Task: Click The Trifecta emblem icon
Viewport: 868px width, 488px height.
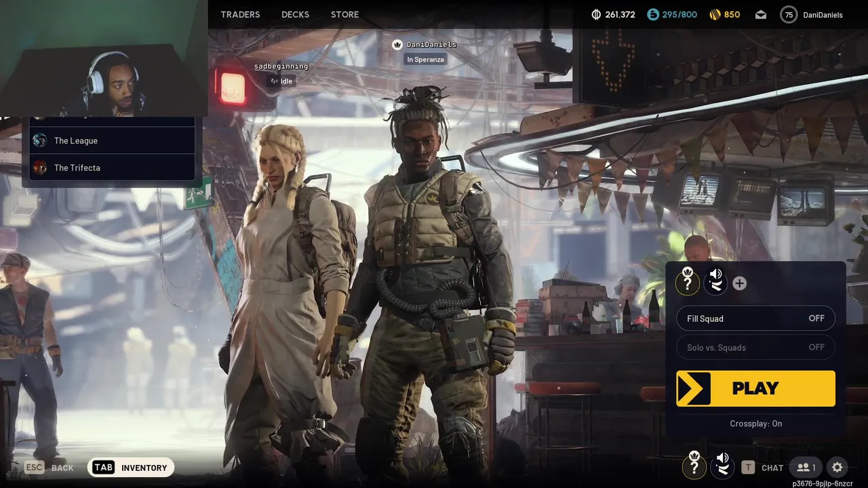Action: 40,167
